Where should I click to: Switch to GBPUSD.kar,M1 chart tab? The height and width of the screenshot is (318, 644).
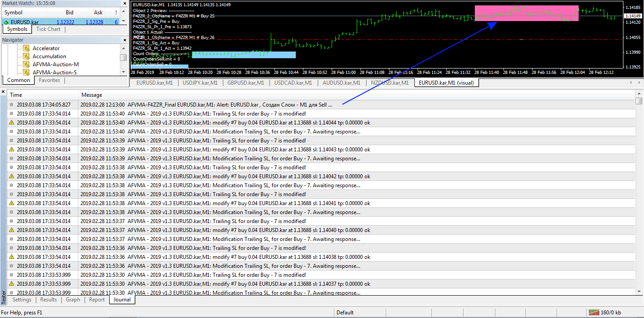(x=246, y=82)
